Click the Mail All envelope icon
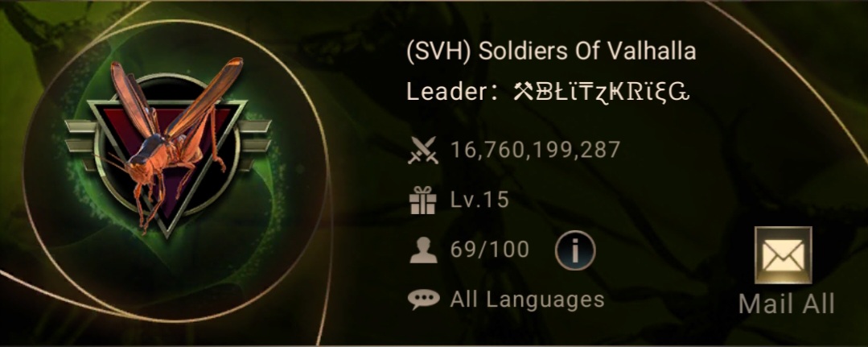 tap(783, 255)
